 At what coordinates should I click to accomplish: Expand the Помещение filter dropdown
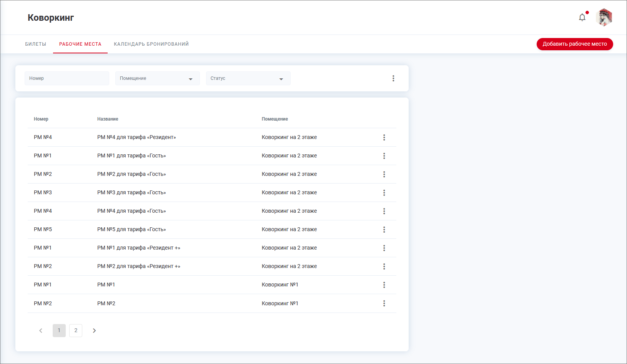tap(157, 78)
